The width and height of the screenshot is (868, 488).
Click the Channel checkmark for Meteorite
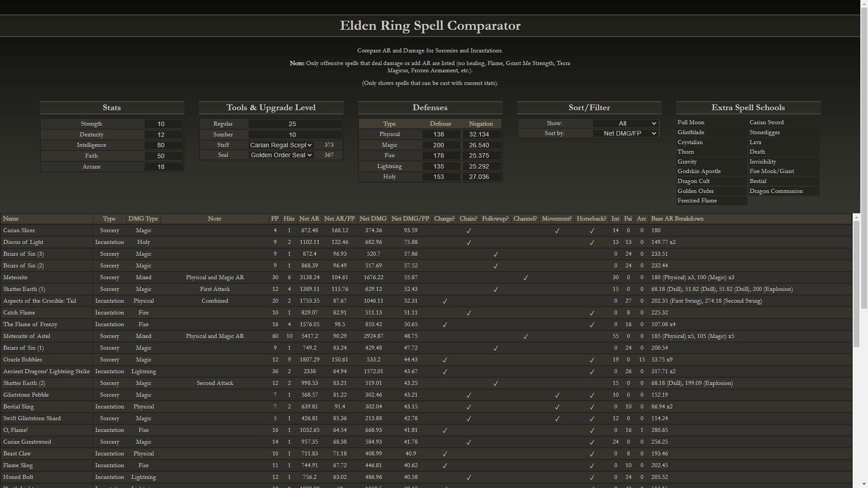(525, 278)
